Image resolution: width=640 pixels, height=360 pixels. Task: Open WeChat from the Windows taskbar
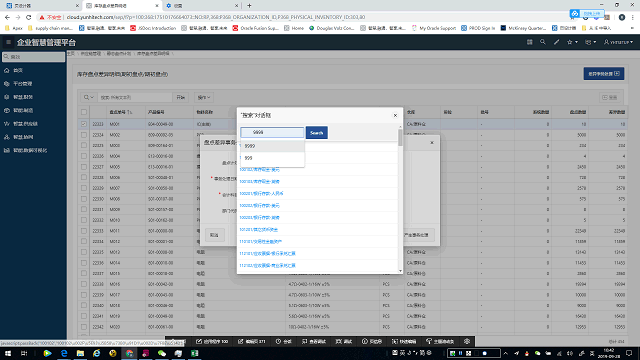(x=162, y=353)
